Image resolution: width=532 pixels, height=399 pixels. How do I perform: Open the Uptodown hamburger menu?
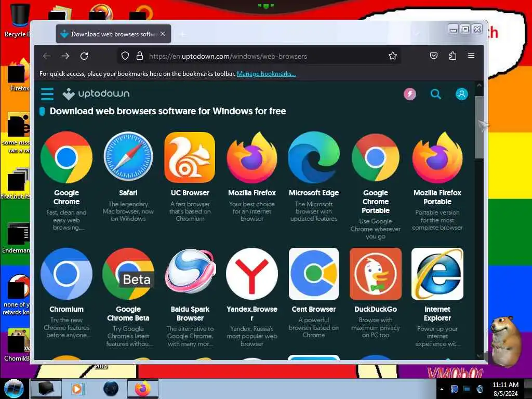47,94
